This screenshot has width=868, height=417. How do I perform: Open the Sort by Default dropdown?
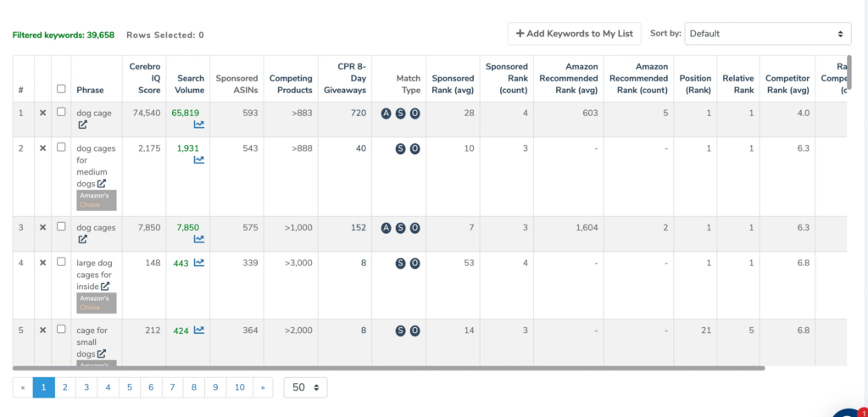point(767,34)
